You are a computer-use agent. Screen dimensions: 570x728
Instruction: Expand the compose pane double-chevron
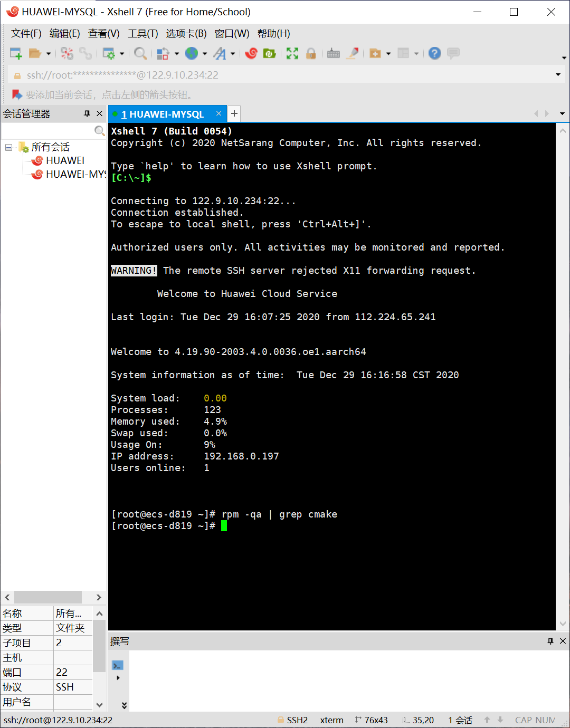tap(125, 705)
